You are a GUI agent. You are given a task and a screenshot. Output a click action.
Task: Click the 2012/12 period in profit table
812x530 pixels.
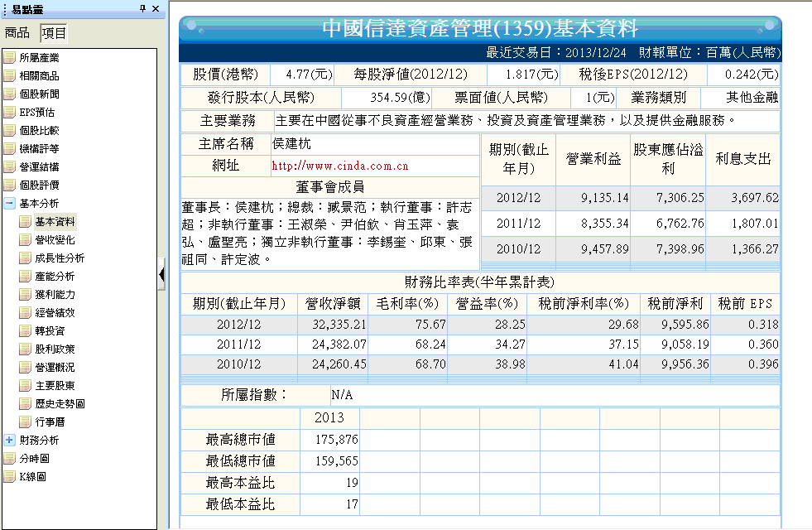click(518, 198)
